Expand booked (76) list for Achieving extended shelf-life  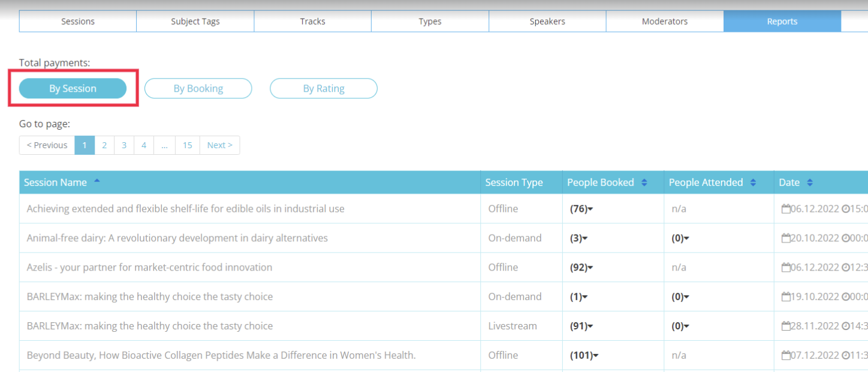581,209
